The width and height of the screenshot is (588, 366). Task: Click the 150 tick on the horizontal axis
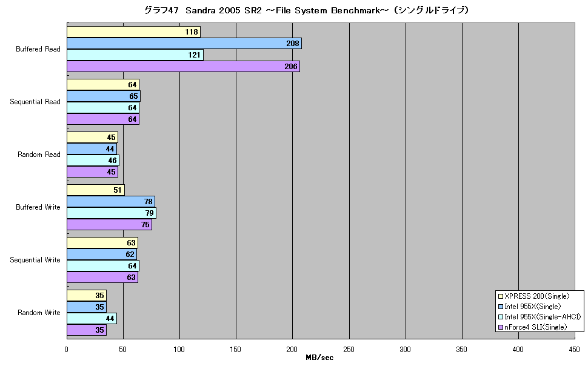tap(235, 350)
